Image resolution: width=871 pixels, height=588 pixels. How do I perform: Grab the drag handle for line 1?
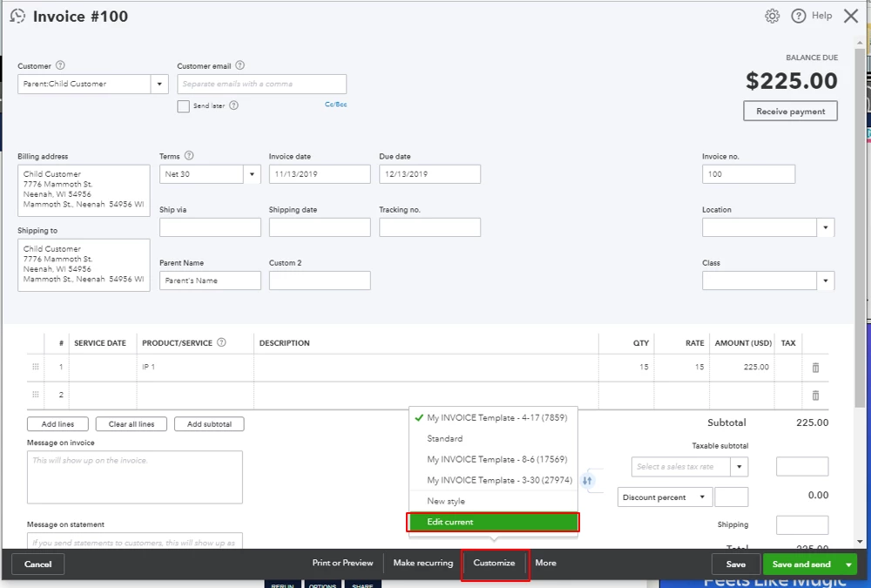click(x=36, y=367)
